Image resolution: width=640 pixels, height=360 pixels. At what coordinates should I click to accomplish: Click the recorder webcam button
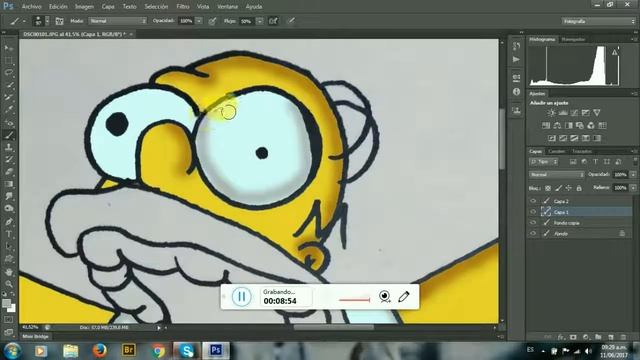click(x=384, y=296)
